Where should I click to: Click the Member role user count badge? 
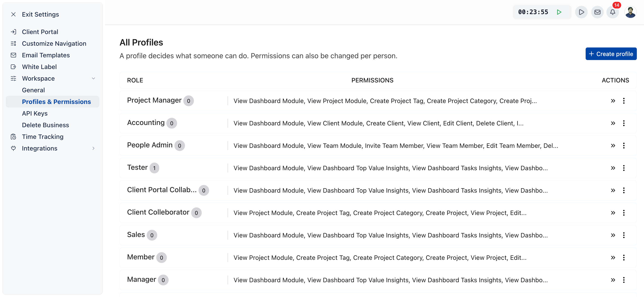[161, 257]
